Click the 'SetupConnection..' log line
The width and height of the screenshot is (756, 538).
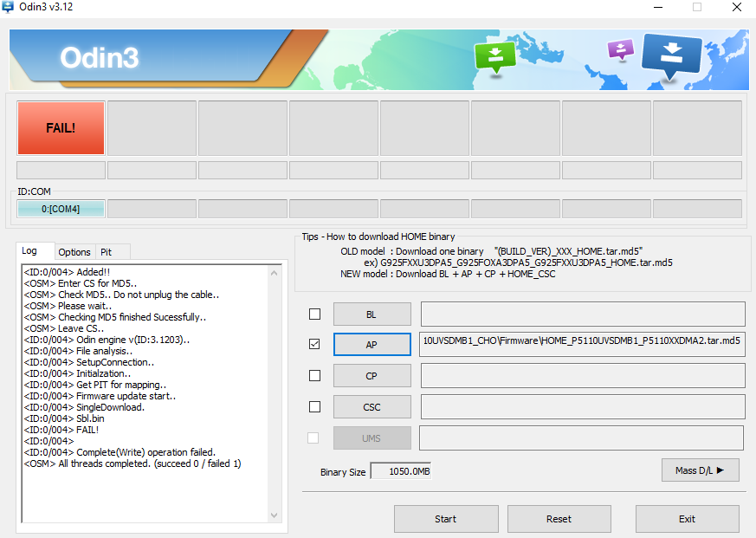point(89,362)
